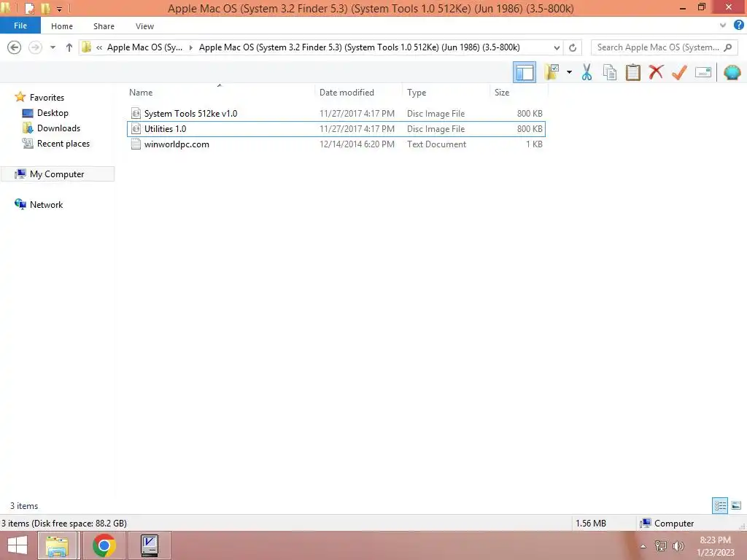Open the network tray icon
Screen dimensions: 747x560
pyautogui.click(x=660, y=545)
